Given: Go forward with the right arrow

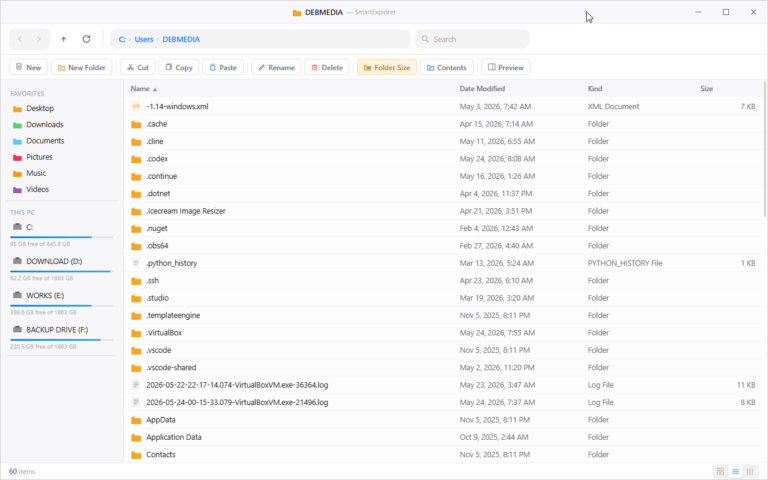Looking at the screenshot, I should [39, 39].
